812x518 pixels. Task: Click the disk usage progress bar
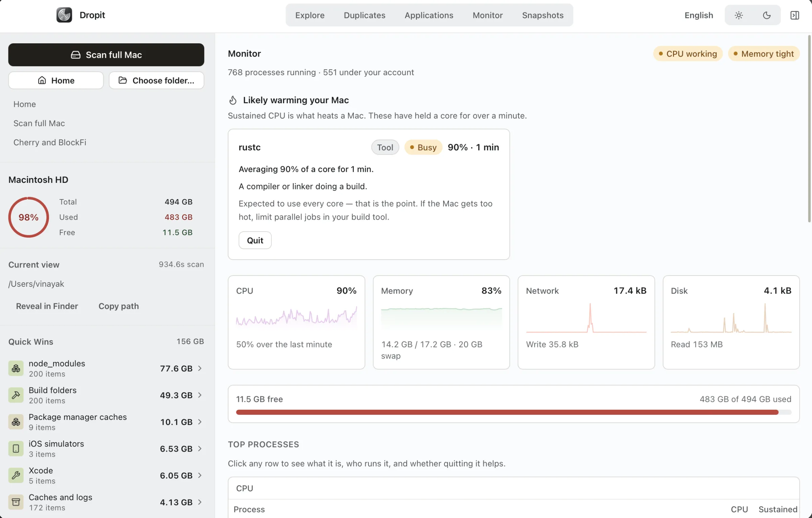click(x=514, y=412)
